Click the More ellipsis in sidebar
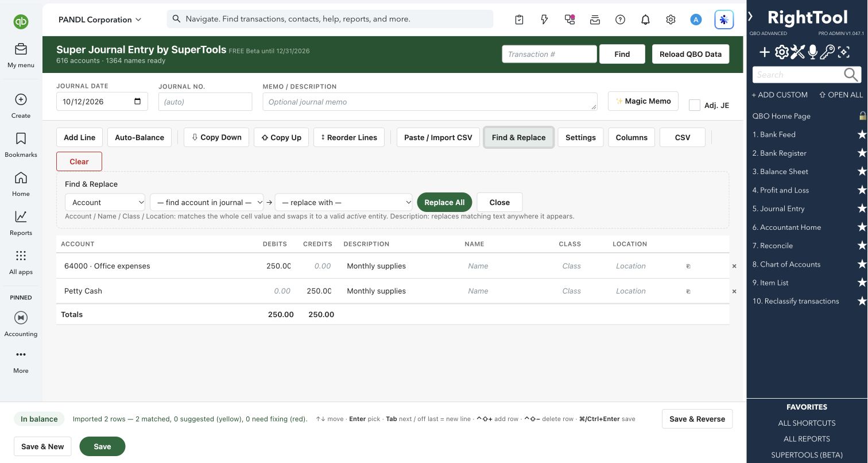Image resolution: width=868 pixels, height=463 pixels. tap(21, 354)
